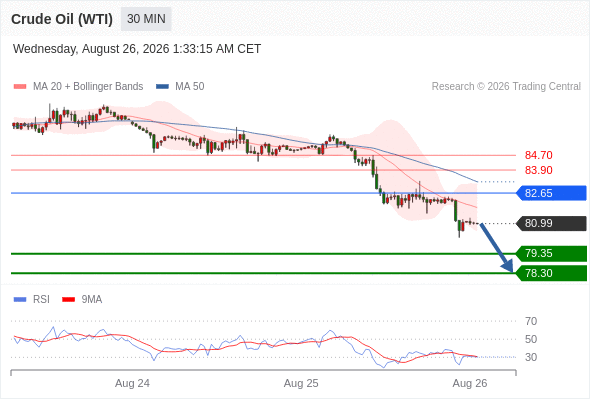Image resolution: width=590 pixels, height=400 pixels.
Task: Click the MA 50 legend blue swatch
Action: point(162,87)
